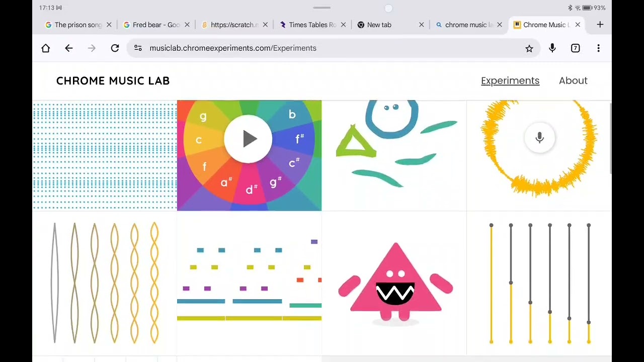Close the Times Tables tab
644x362 pixels.
click(x=344, y=25)
